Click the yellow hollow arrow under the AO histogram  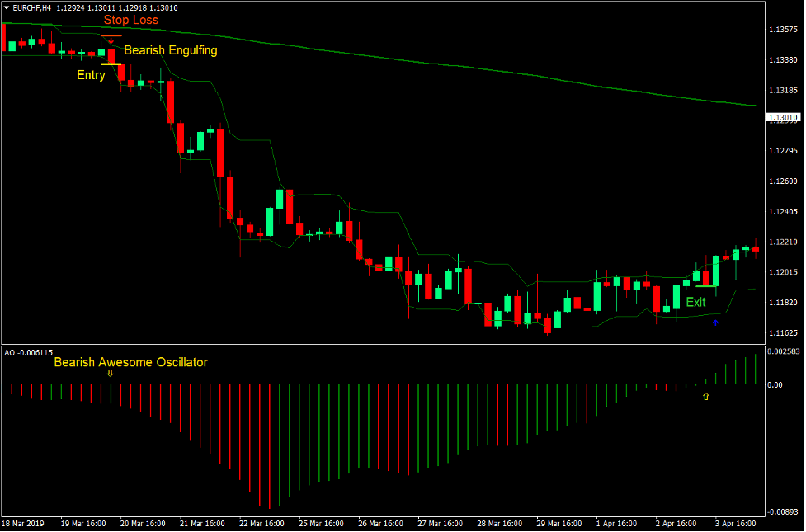click(706, 396)
